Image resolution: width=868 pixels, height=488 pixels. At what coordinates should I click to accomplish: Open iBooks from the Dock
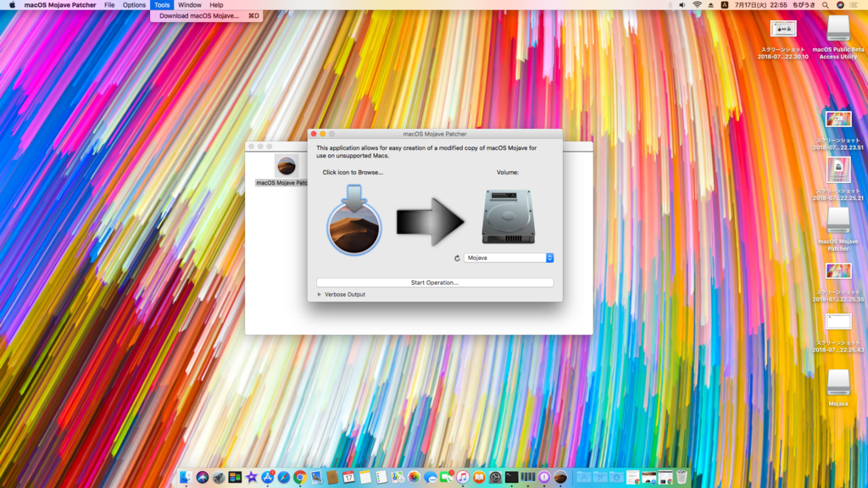[x=480, y=477]
